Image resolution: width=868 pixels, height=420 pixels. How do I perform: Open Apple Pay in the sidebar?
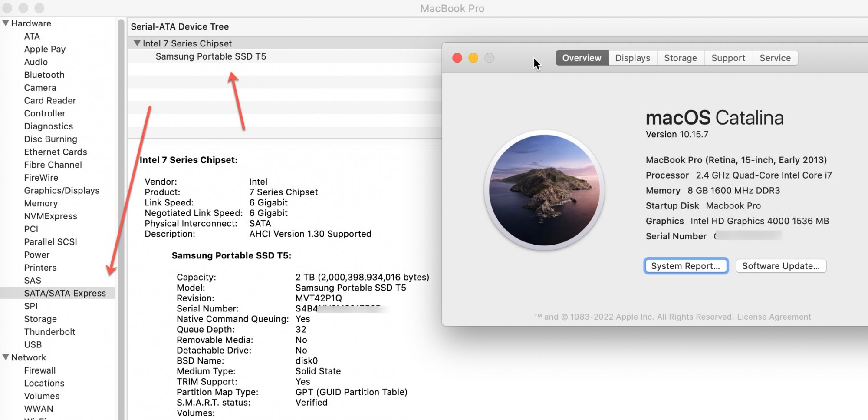(45, 49)
